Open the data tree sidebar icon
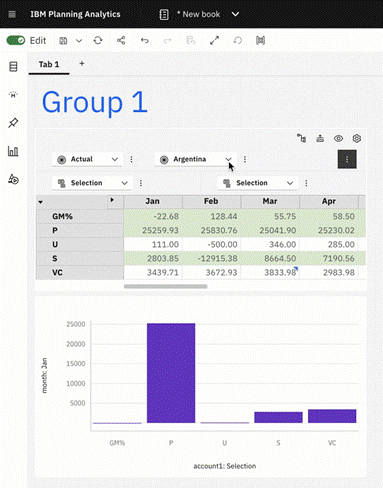Image resolution: width=383 pixels, height=488 pixels. [x=13, y=67]
